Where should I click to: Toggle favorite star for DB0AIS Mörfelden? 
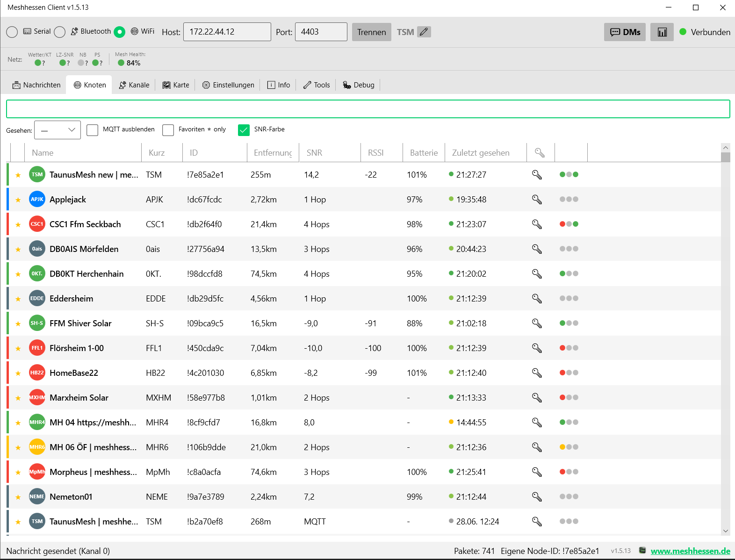pyautogui.click(x=18, y=250)
